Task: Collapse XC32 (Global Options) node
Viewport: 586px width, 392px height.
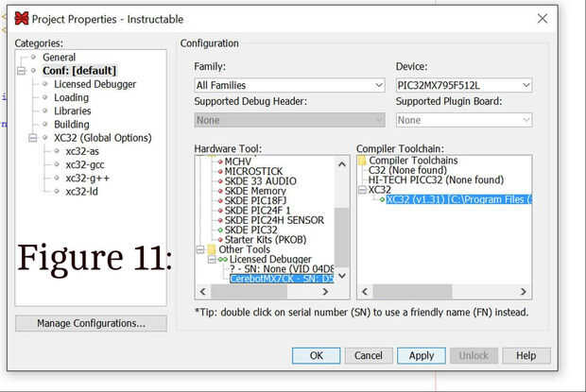Action: click(x=33, y=138)
